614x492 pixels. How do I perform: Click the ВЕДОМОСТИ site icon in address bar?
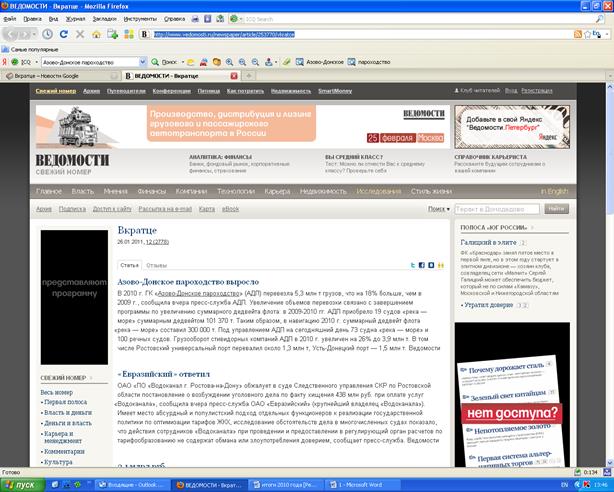144,34
